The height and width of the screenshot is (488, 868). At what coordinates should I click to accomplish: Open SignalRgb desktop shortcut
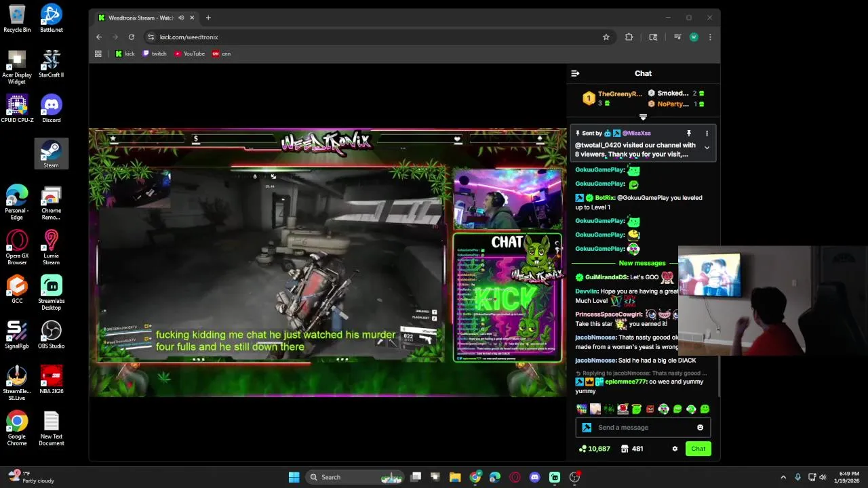[x=17, y=334]
